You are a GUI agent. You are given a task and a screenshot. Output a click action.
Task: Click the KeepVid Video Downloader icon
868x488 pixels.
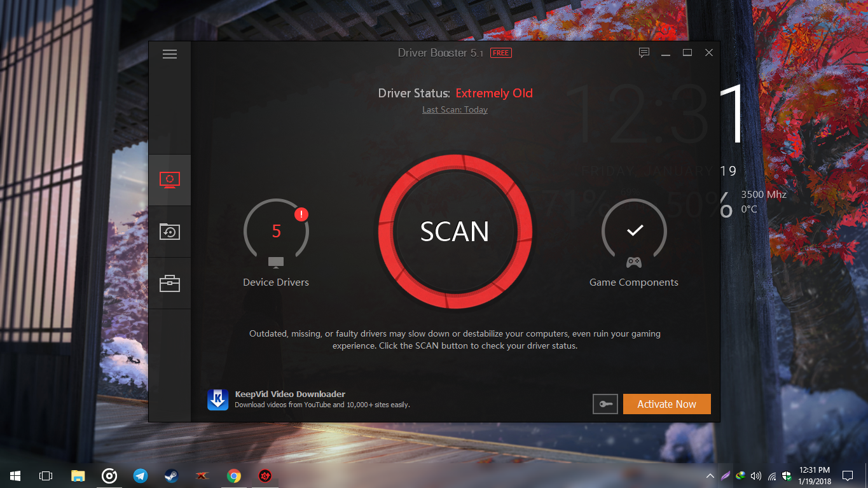pyautogui.click(x=218, y=400)
